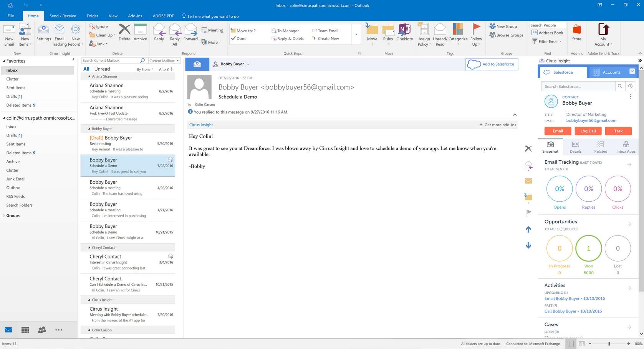Open Mail view in navigation bar
This screenshot has width=644, height=349.
[x=8, y=330]
